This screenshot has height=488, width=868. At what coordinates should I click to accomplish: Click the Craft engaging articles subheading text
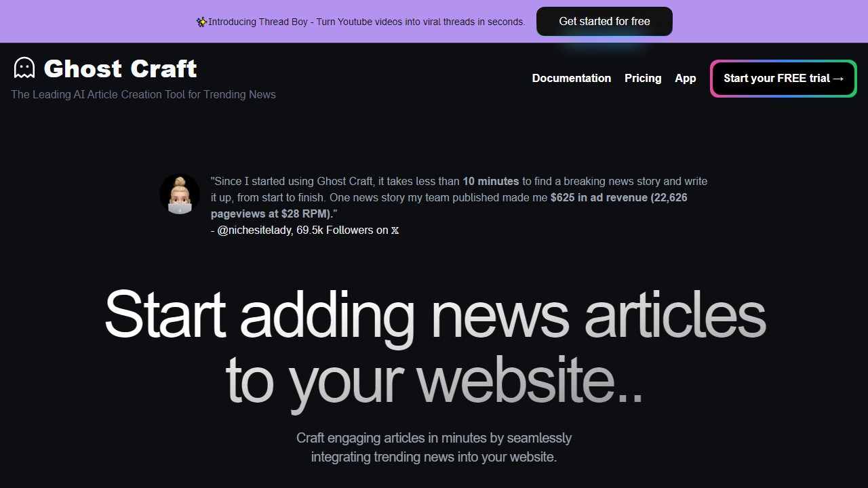(x=434, y=447)
